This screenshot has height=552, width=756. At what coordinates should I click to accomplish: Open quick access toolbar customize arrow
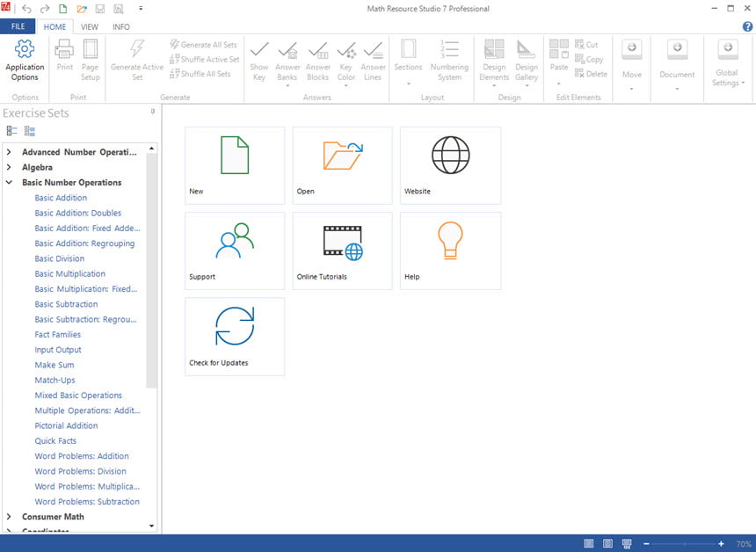click(141, 9)
